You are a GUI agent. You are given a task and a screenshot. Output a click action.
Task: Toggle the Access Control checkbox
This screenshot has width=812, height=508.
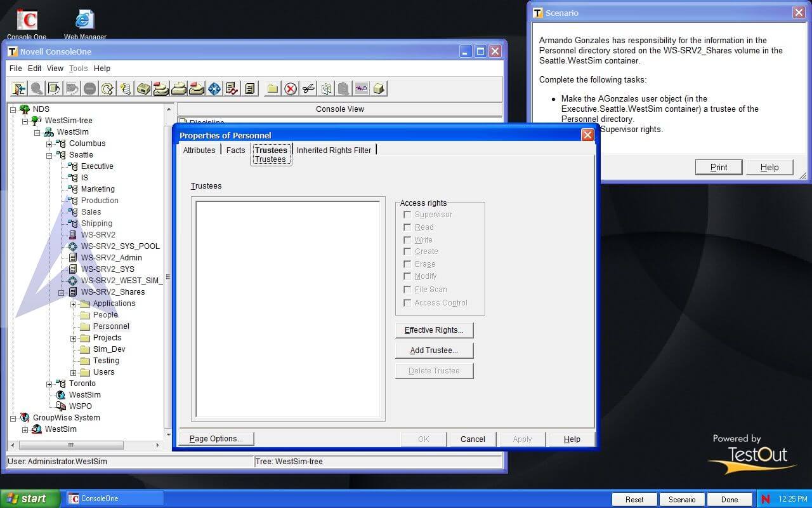point(407,303)
